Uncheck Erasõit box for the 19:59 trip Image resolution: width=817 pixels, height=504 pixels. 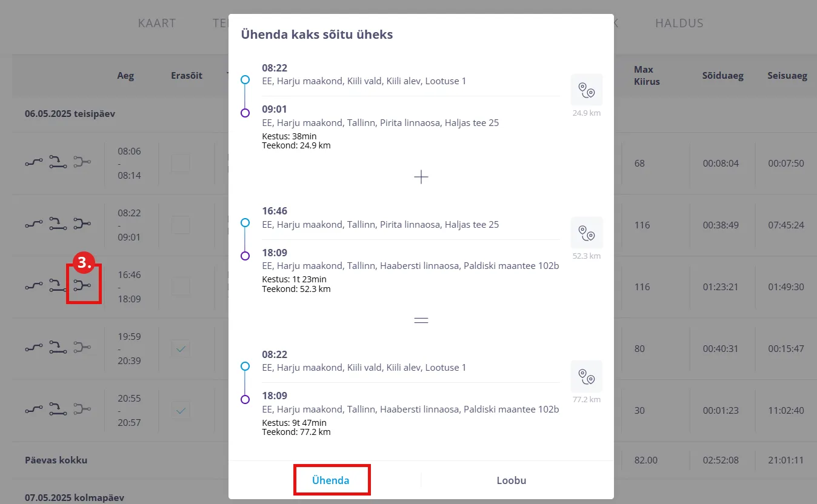click(x=180, y=348)
